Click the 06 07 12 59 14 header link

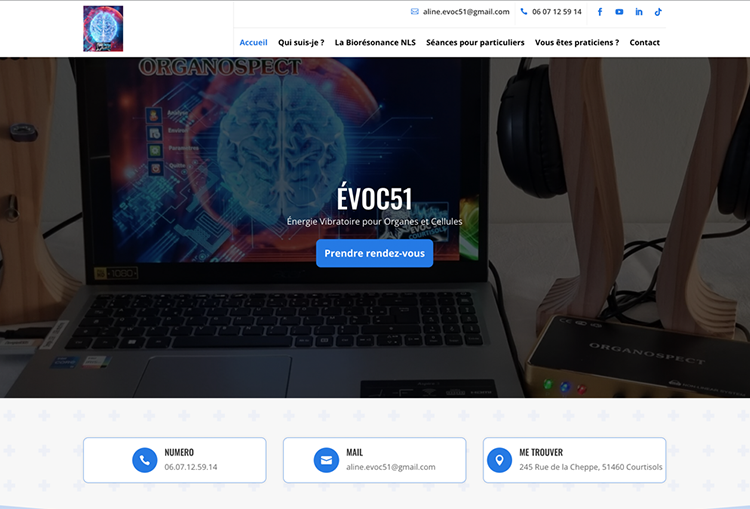[557, 12]
